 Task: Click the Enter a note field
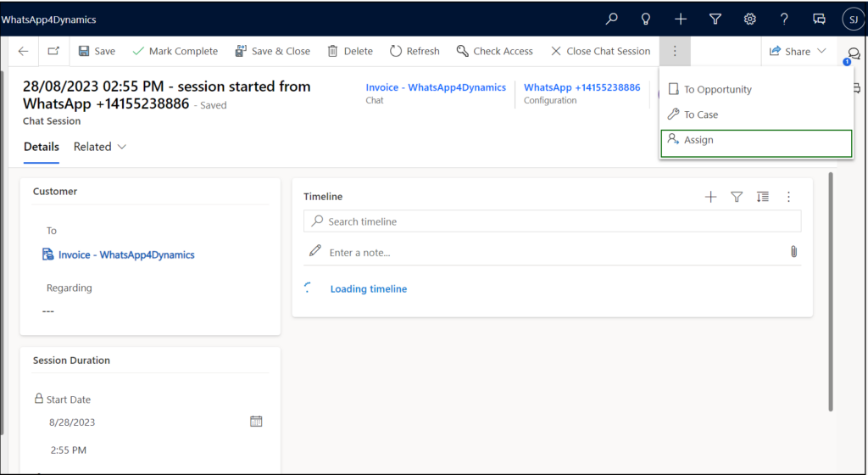click(x=554, y=253)
